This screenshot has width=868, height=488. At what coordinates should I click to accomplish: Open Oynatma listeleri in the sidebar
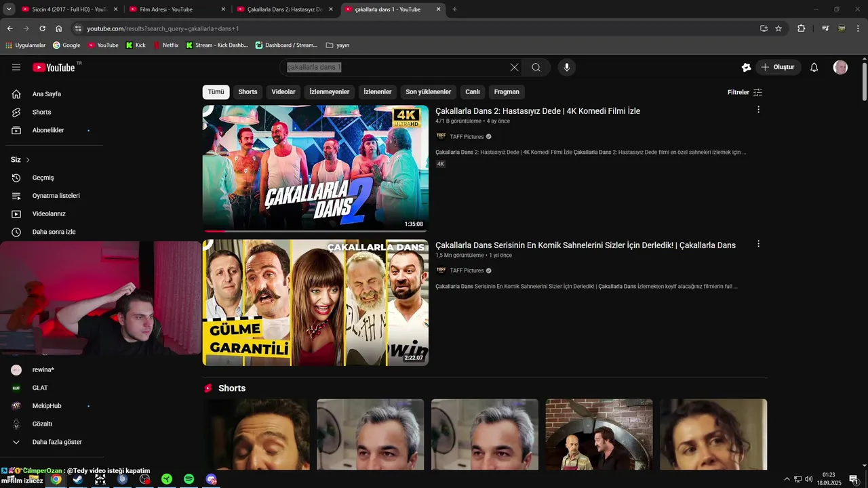(54, 196)
